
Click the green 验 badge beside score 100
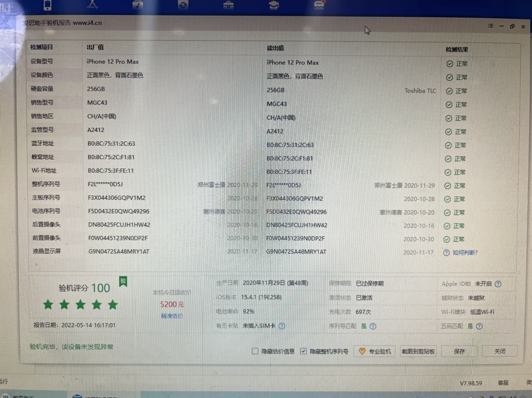(x=123, y=281)
